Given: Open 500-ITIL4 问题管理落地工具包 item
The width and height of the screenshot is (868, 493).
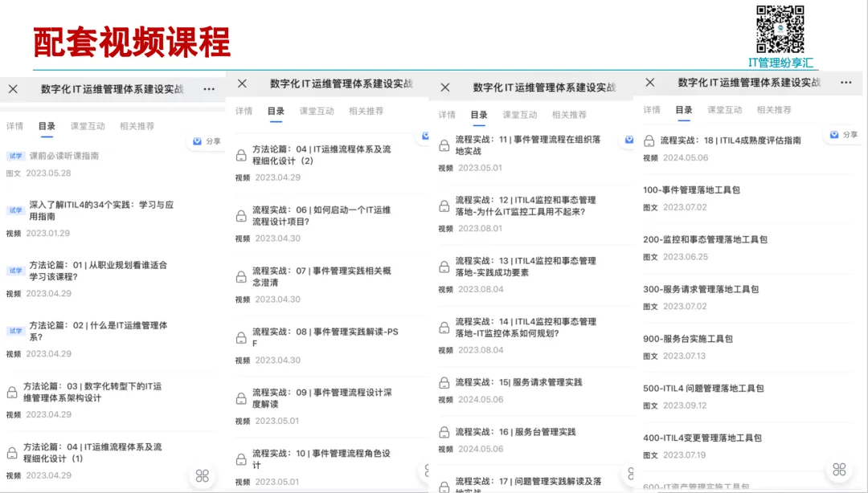Looking at the screenshot, I should click(703, 389).
